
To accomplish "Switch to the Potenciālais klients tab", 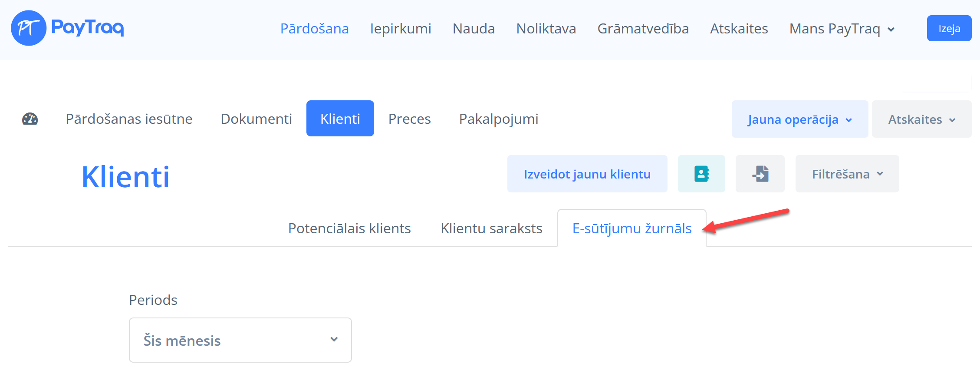I will pos(349,228).
